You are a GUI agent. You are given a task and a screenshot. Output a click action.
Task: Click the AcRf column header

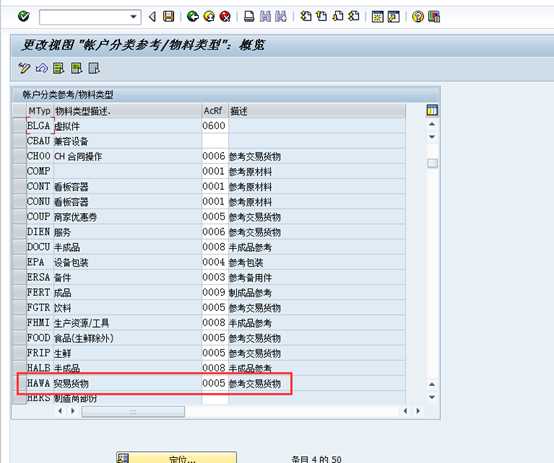tap(215, 111)
